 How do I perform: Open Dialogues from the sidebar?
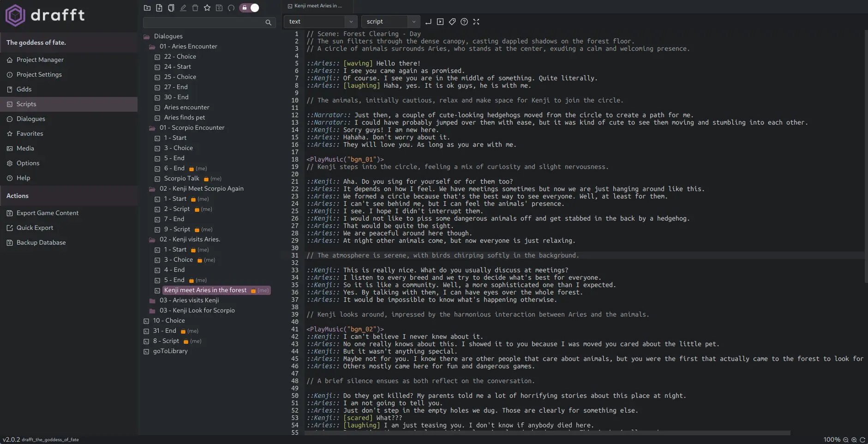click(31, 119)
